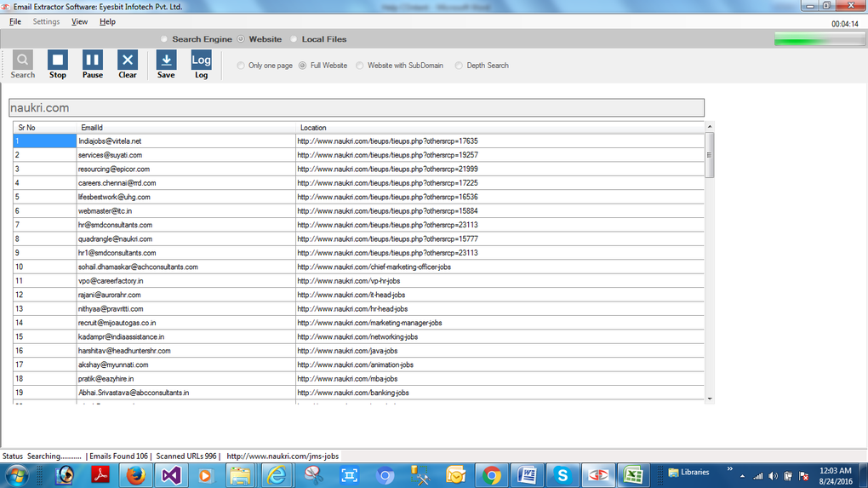This screenshot has height=488, width=868.
Task: Open the Log viewer
Action: coord(201,65)
